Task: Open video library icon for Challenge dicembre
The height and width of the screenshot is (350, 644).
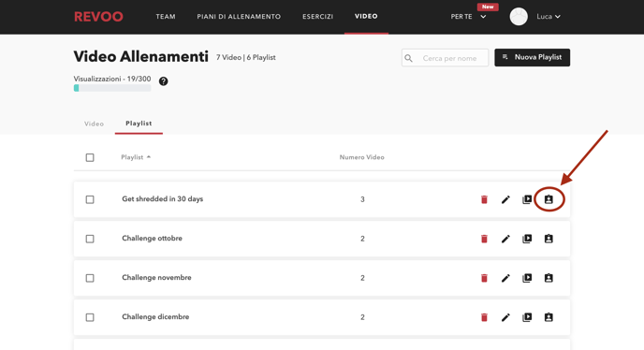Action: (527, 317)
